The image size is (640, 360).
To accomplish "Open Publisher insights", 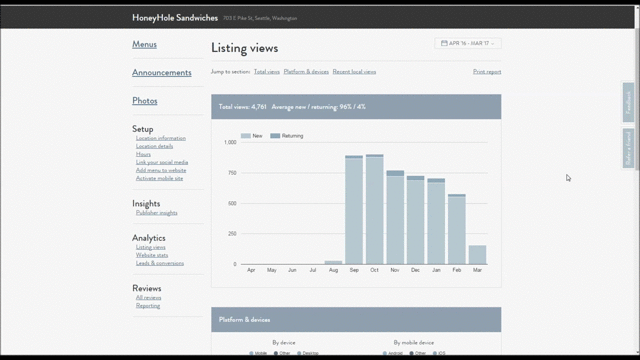I will click(157, 213).
